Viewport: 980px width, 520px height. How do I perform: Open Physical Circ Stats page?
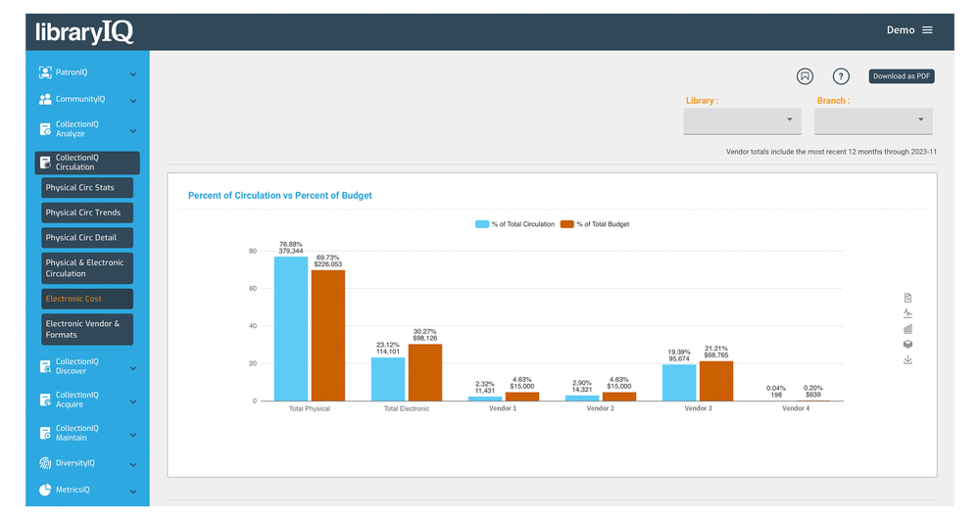87,188
